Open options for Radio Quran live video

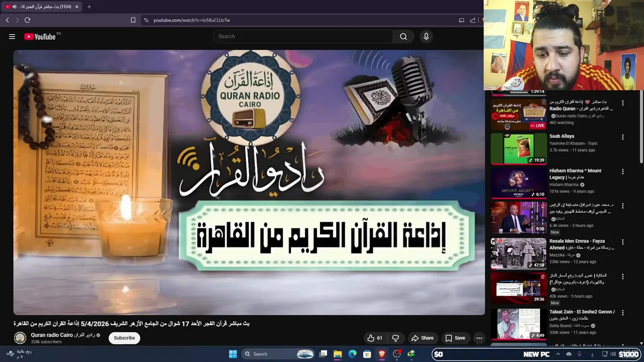pos(622,103)
